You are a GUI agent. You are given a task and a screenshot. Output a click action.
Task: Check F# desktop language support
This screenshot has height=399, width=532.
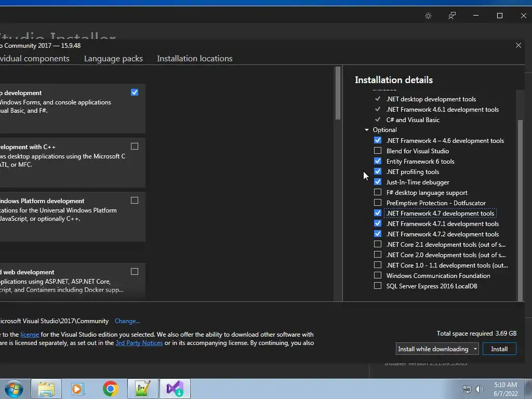tap(378, 192)
